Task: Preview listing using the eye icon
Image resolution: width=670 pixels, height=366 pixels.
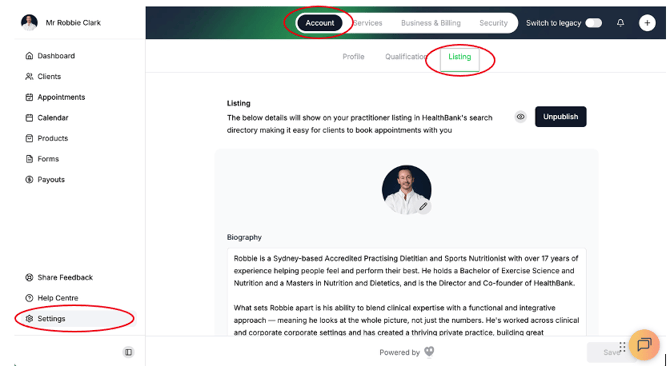Action: pos(520,117)
